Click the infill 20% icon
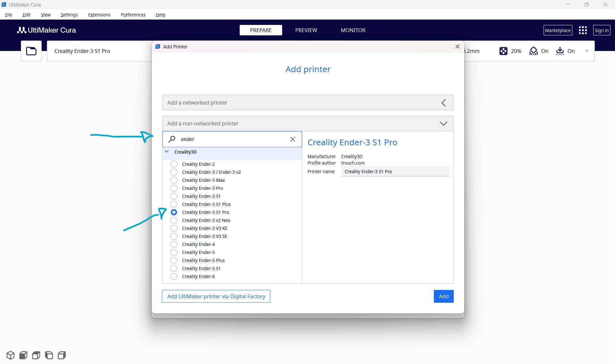Screen dimensions: 615x364 503,51
